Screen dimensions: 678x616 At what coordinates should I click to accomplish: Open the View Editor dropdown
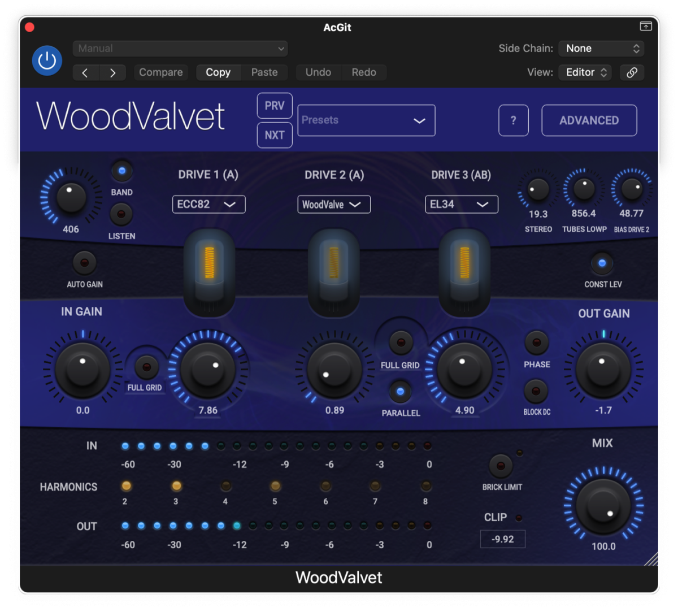tap(585, 72)
